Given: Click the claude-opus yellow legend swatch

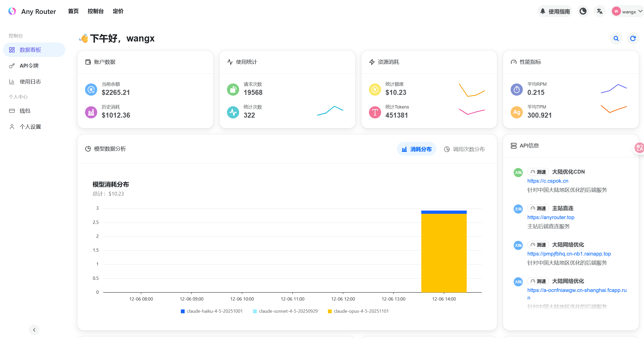Looking at the screenshot, I should (x=330, y=311).
